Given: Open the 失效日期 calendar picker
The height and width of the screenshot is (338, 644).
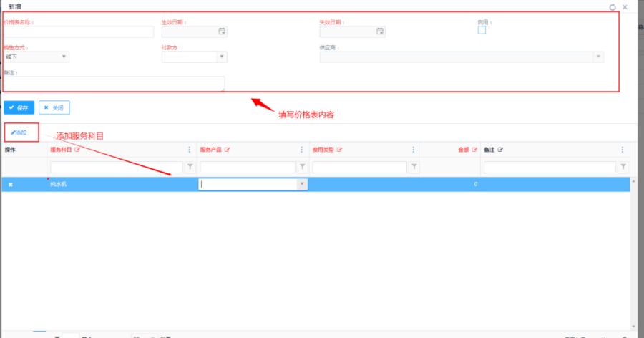Looking at the screenshot, I should [x=380, y=32].
